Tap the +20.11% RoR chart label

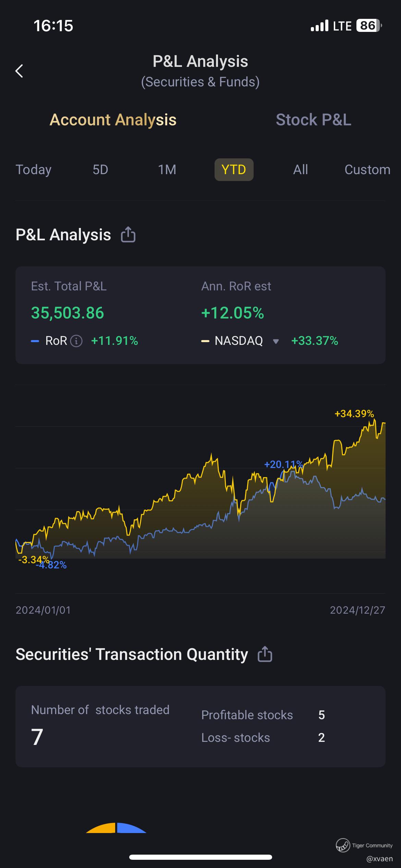point(283,465)
